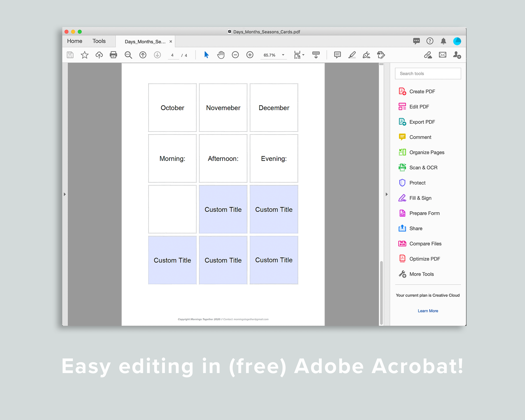Go to previous page arrow
This screenshot has width=525, height=420.
[x=143, y=55]
